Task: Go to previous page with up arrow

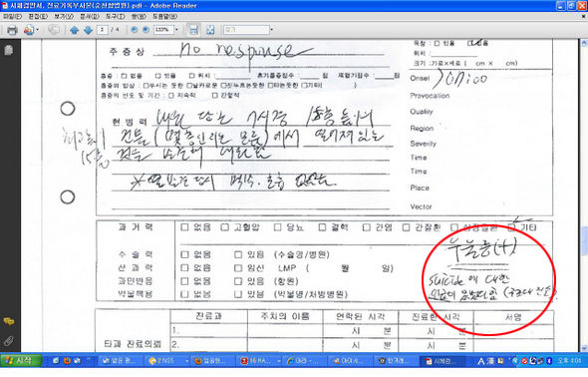Action: 75,30
